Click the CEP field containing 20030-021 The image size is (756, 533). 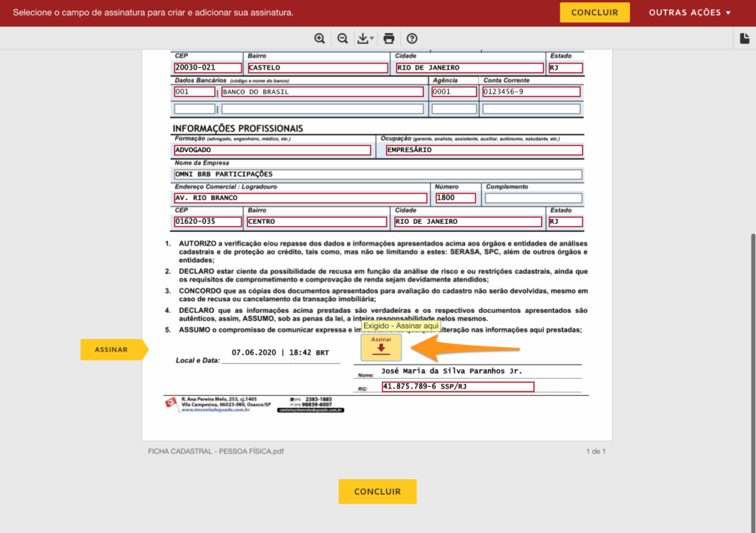pyautogui.click(x=207, y=68)
